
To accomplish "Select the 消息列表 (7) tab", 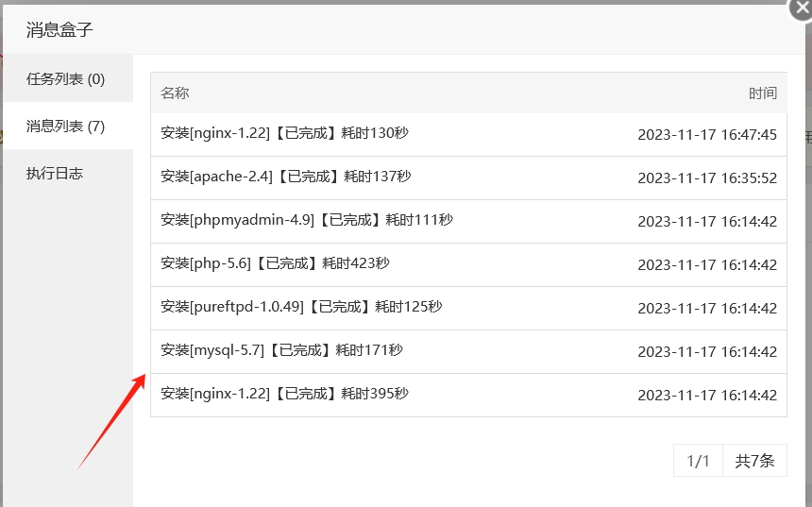I will [x=66, y=127].
